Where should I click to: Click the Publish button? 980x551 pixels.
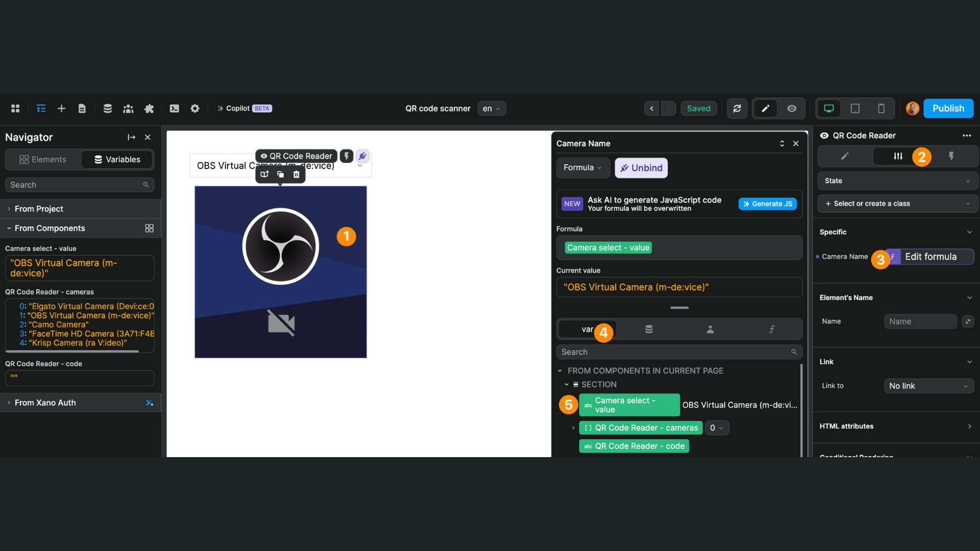(948, 108)
